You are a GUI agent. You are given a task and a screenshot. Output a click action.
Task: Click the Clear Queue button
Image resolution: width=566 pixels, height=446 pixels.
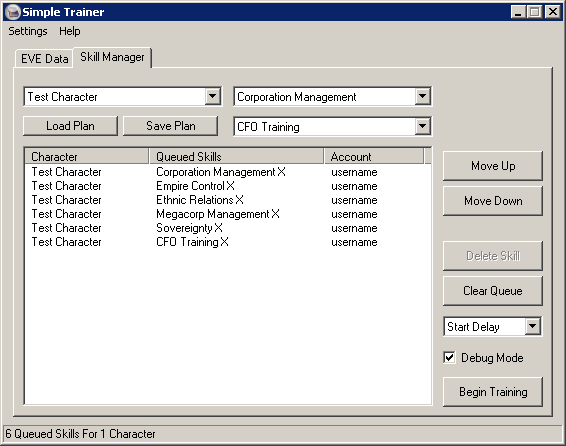493,291
